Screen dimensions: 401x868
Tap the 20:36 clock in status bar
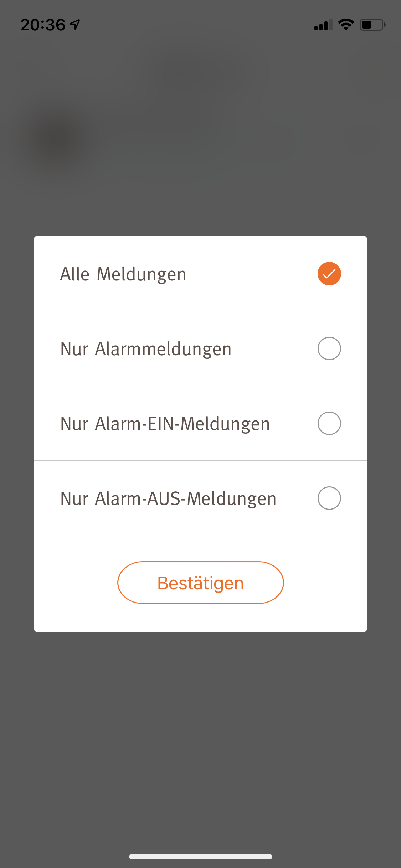43,25
